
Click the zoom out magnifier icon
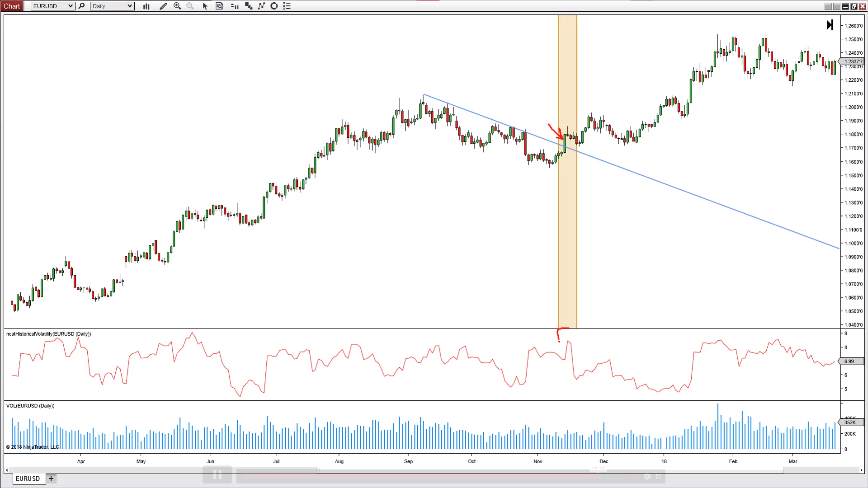pyautogui.click(x=190, y=6)
